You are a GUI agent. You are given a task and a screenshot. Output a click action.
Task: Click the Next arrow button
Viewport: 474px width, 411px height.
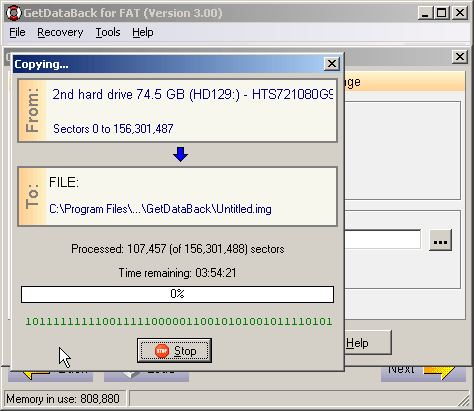pos(423,374)
